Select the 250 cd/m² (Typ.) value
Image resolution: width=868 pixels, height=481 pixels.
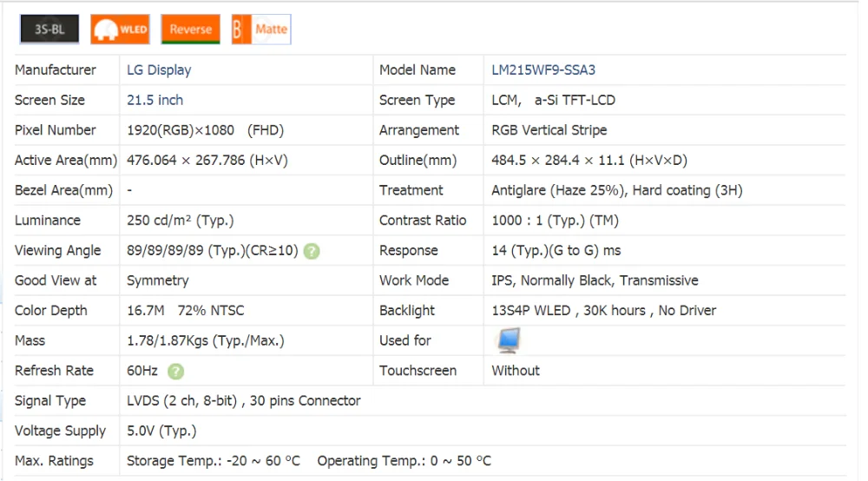(x=181, y=221)
